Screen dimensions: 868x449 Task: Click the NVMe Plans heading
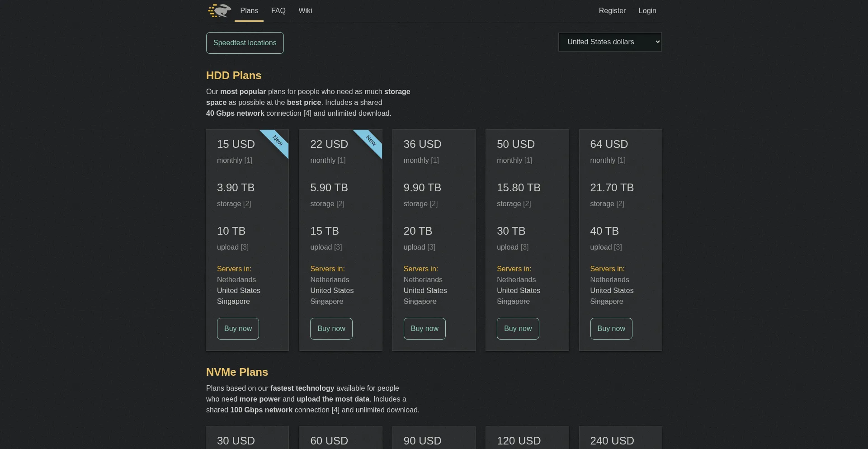tap(237, 372)
